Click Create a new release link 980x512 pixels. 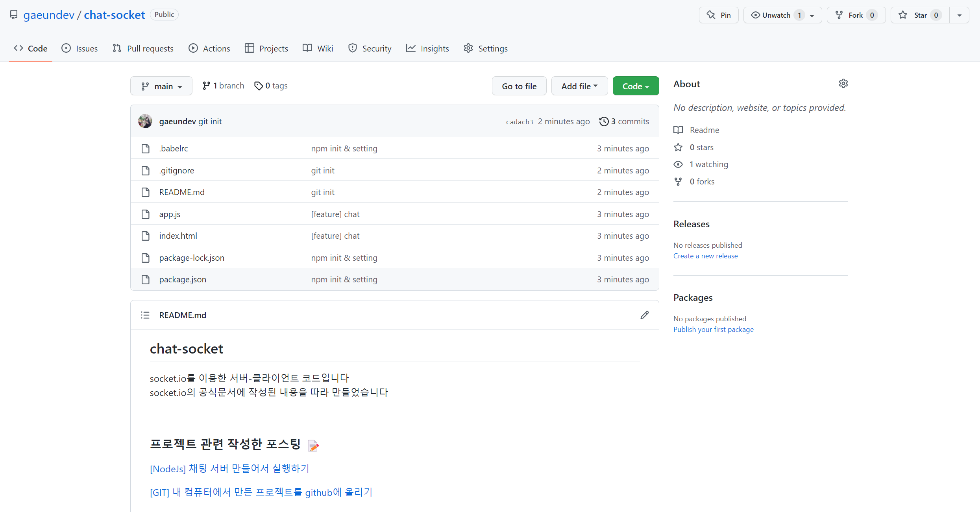pyautogui.click(x=705, y=256)
